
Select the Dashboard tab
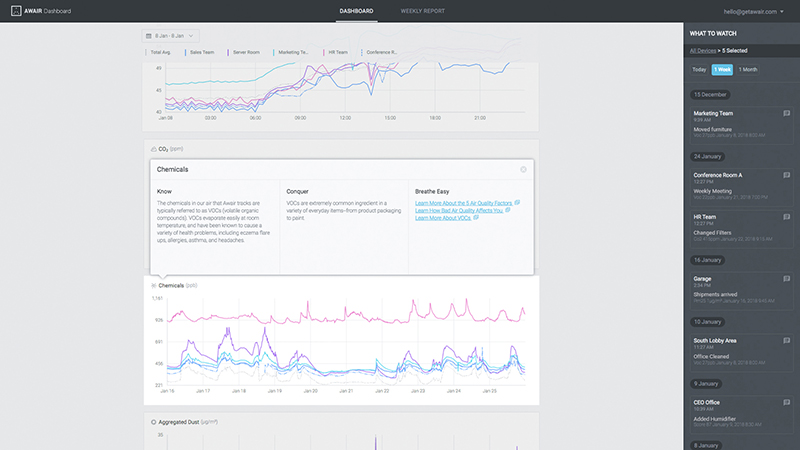(356, 11)
